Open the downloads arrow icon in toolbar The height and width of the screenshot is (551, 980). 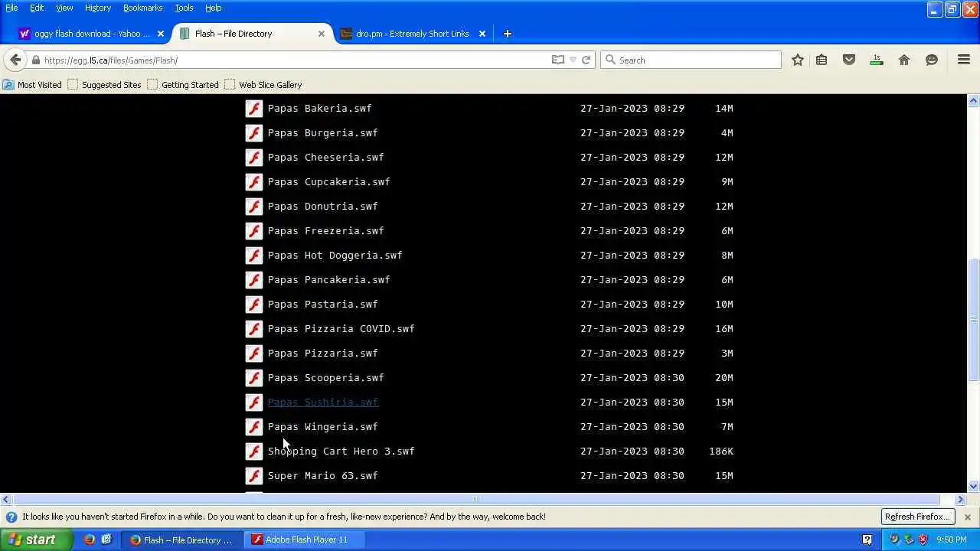pyautogui.click(x=877, y=60)
